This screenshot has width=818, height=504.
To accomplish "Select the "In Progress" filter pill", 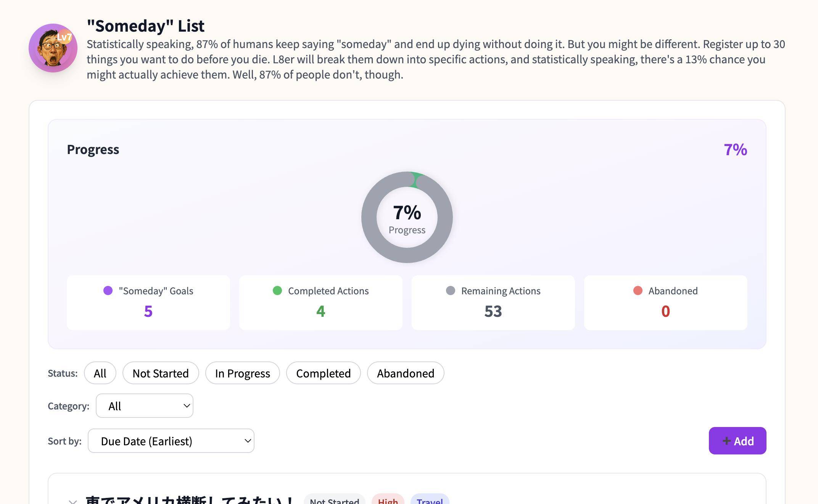I will click(x=242, y=373).
